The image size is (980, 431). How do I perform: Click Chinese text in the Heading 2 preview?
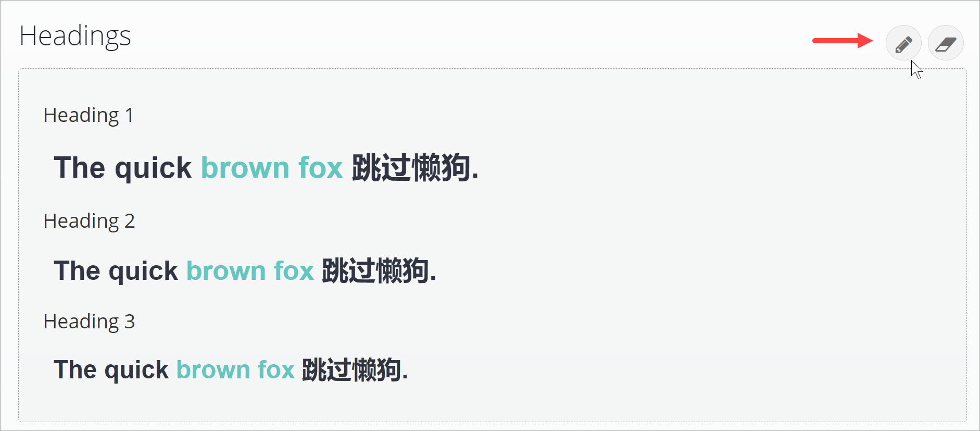(375, 271)
